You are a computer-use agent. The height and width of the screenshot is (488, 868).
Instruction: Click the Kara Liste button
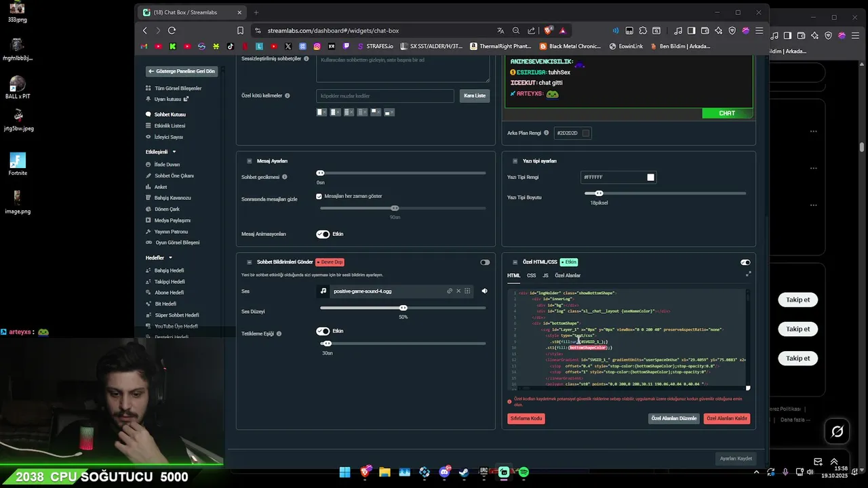click(x=475, y=96)
